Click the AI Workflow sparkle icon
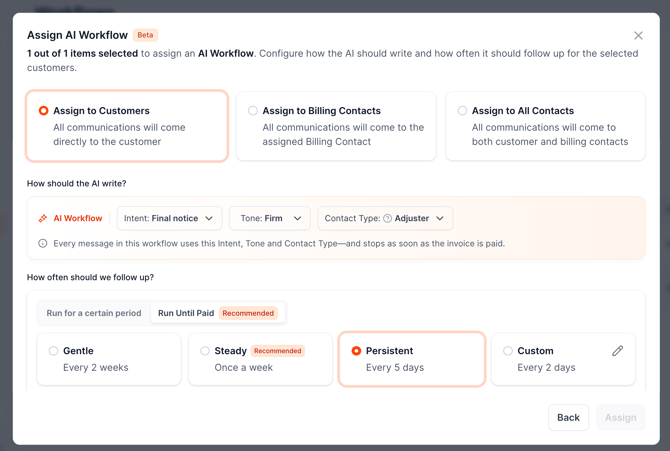670x451 pixels. (43, 218)
